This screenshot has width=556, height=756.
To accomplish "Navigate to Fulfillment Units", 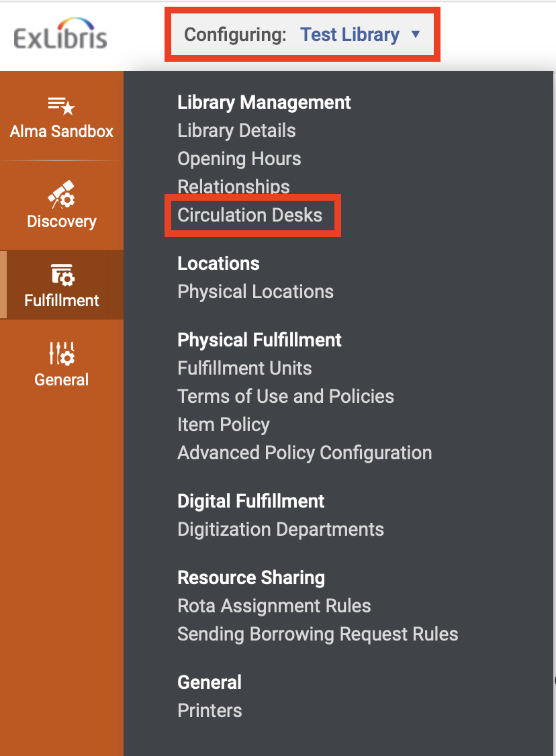I will 244,368.
